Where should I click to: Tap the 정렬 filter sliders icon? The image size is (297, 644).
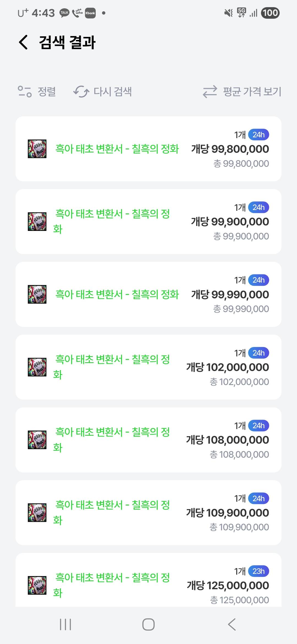25,92
